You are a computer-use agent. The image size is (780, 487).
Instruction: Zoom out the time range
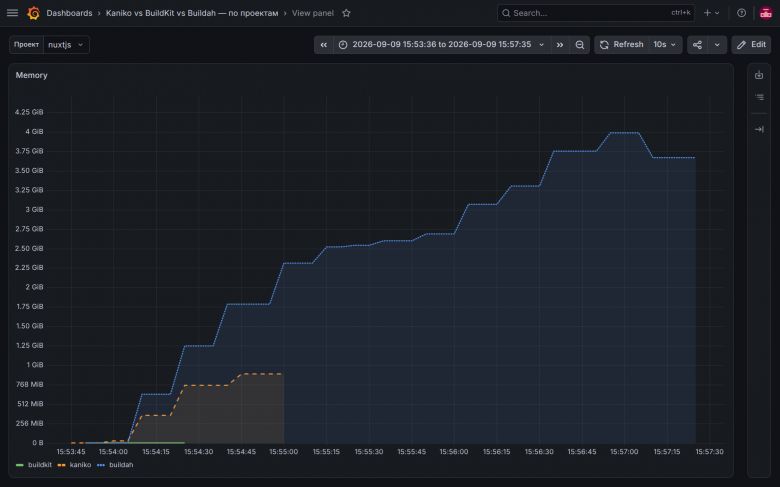(x=580, y=45)
